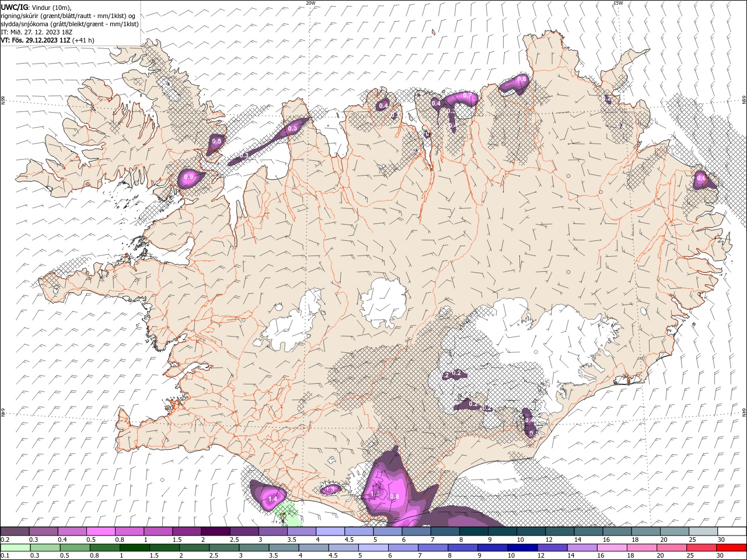Screen dimensions: 747x560
Task: Click the '30' label under the white snow swatch
Action: [x=721, y=540]
